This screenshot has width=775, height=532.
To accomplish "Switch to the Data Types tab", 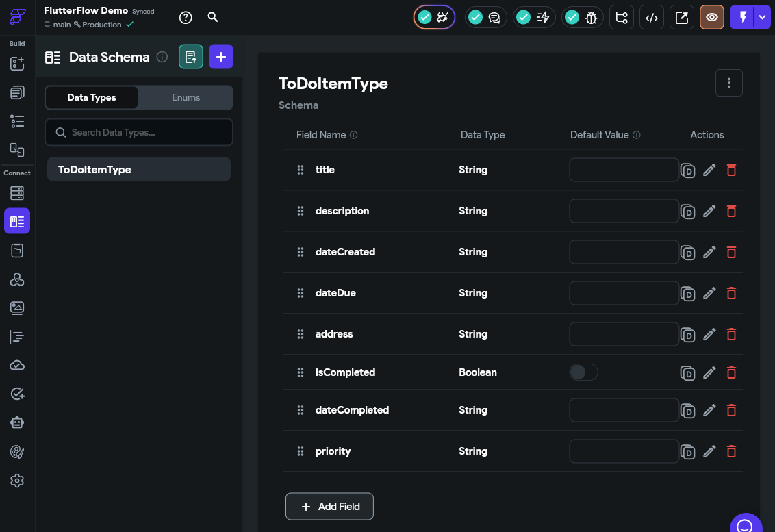I will pos(92,97).
